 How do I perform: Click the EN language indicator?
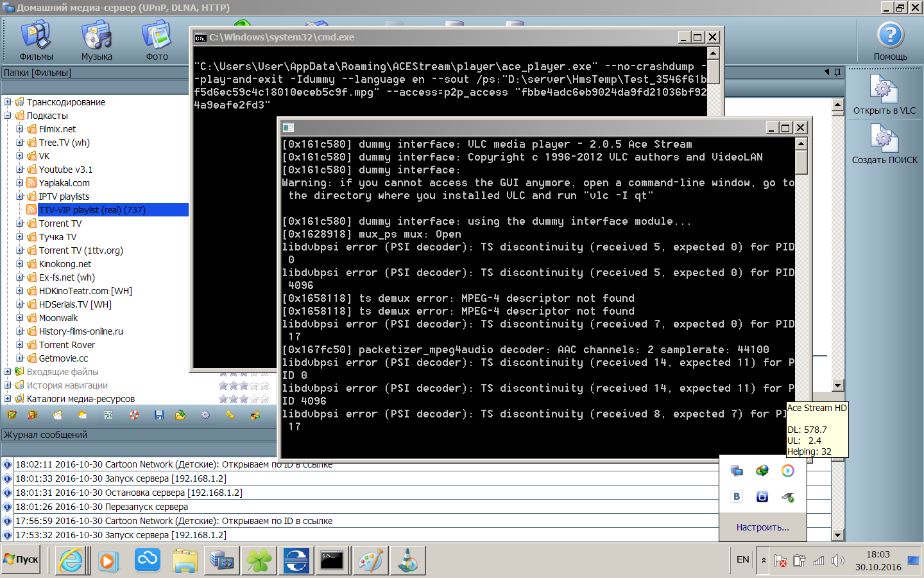742,560
